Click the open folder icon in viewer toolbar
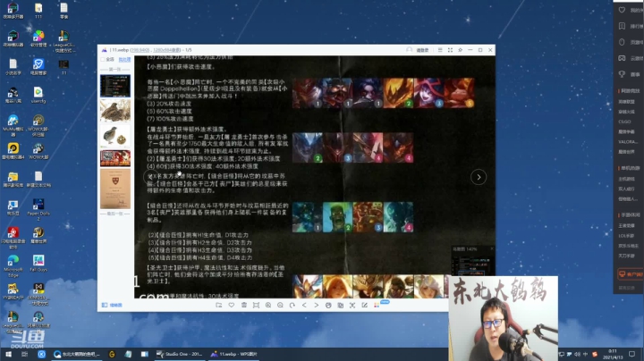This screenshot has height=361, width=644. pos(219,305)
